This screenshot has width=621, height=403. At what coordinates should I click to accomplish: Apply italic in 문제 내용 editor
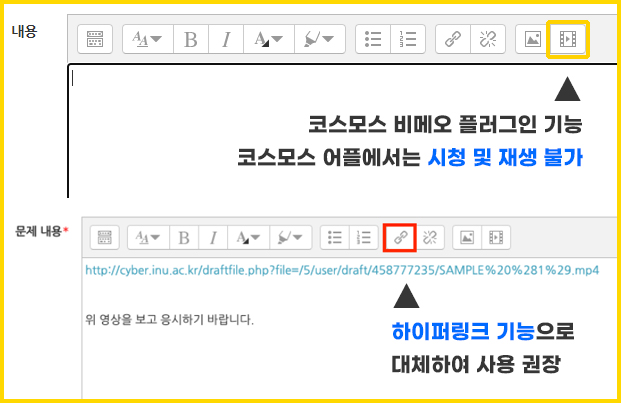click(x=213, y=238)
